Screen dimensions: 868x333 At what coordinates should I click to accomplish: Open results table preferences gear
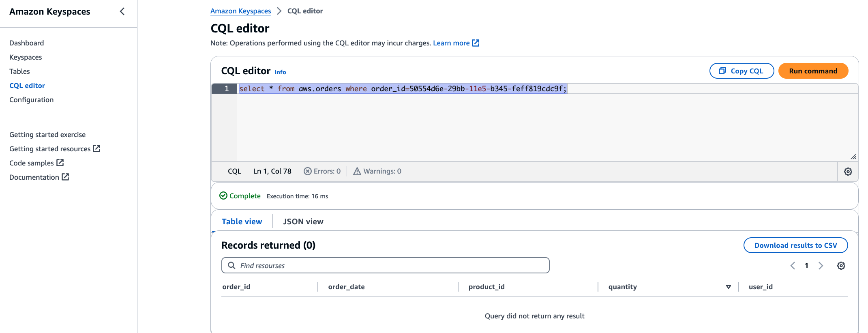[841, 266]
